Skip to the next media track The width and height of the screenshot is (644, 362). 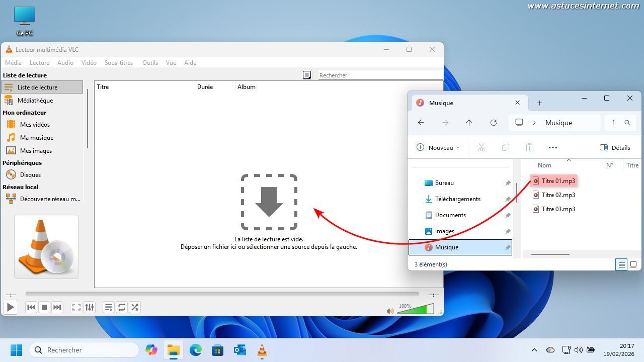[57, 307]
